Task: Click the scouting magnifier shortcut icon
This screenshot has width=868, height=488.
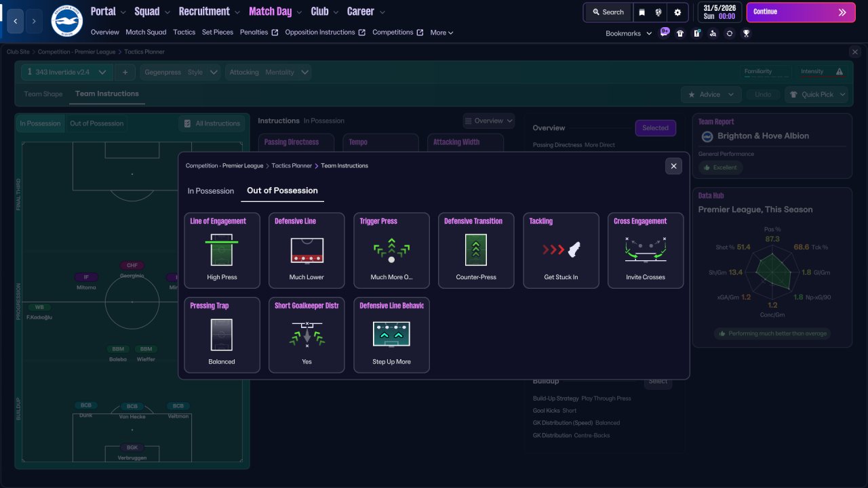Action: tap(713, 33)
